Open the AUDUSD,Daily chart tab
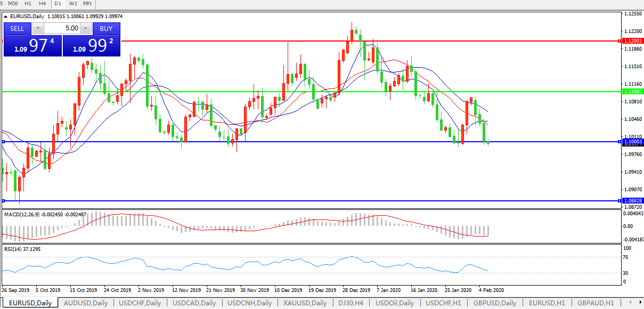Image resolution: width=644 pixels, height=309 pixels. pos(85,303)
